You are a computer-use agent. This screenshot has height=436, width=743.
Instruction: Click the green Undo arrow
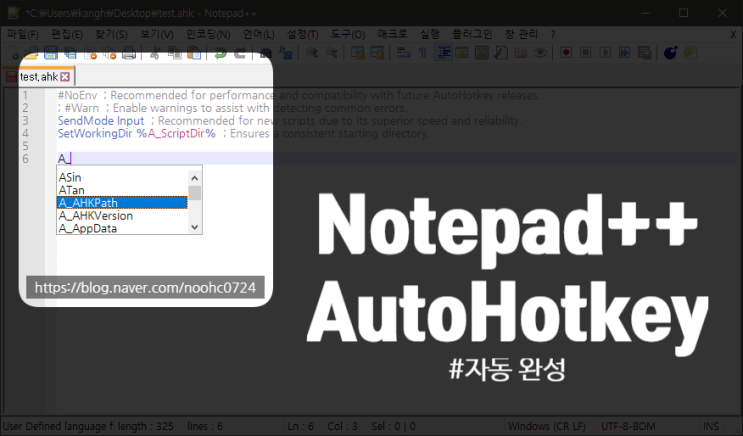[x=220, y=53]
